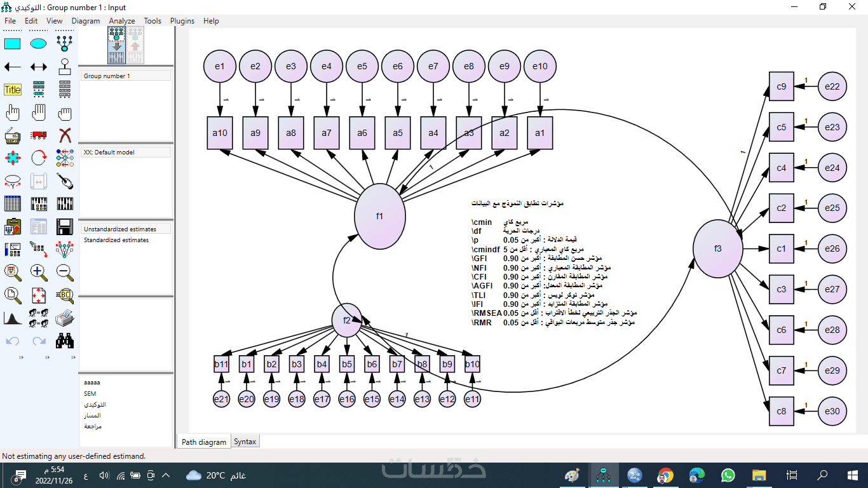Pick the Change shape of objects tool
The height and width of the screenshot is (488, 868).
tap(13, 158)
